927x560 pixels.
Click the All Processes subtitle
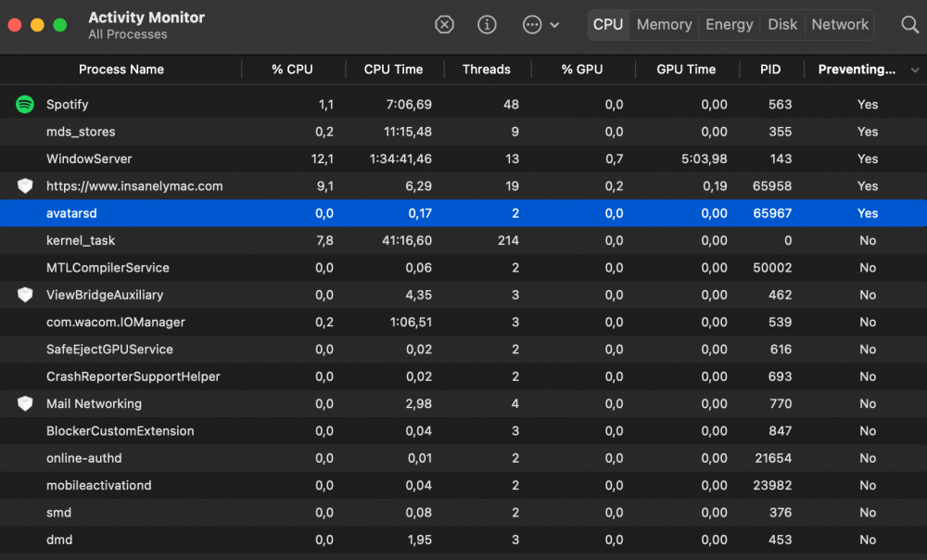(128, 35)
